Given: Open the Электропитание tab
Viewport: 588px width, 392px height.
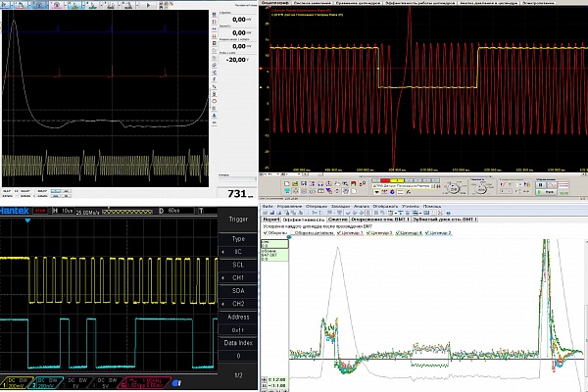Looking at the screenshot, I should [537, 3].
